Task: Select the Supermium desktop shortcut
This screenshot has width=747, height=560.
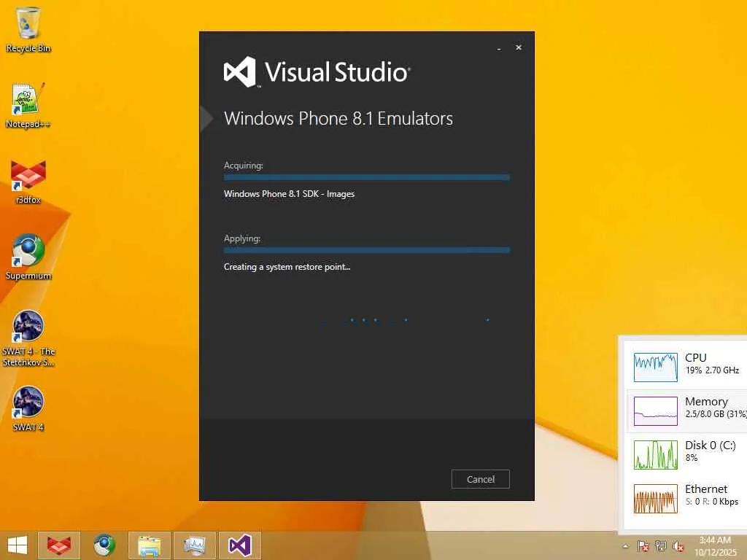Action: point(28,257)
